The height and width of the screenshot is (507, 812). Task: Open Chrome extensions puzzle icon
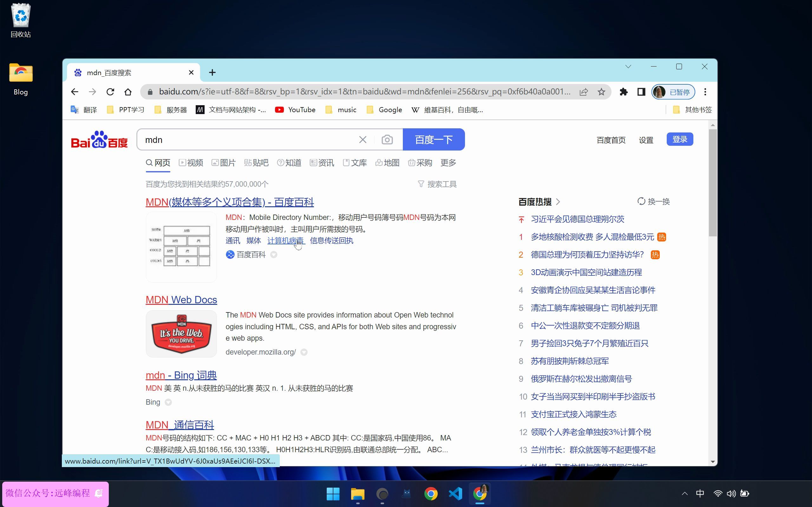[623, 92]
